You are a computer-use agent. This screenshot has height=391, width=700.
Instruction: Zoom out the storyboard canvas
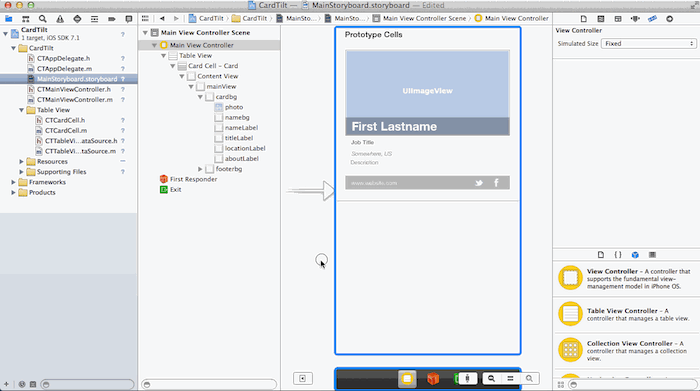pos(491,379)
